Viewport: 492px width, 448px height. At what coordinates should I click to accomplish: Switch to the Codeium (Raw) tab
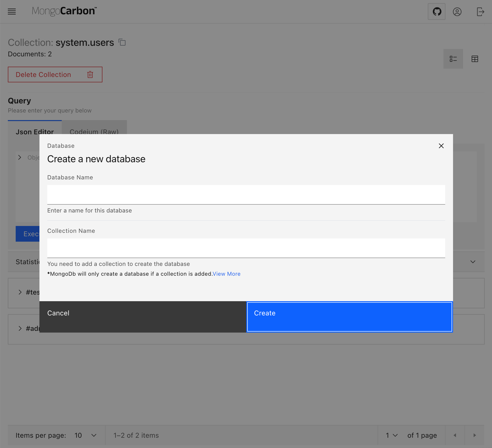pyautogui.click(x=94, y=132)
